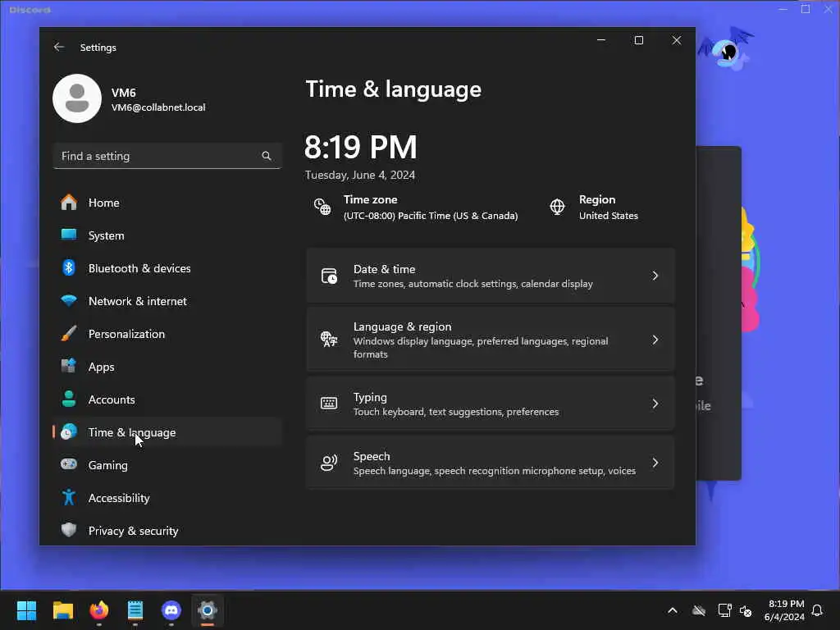This screenshot has width=840, height=630.
Task: Open Language & region settings card
Action: [491, 340]
